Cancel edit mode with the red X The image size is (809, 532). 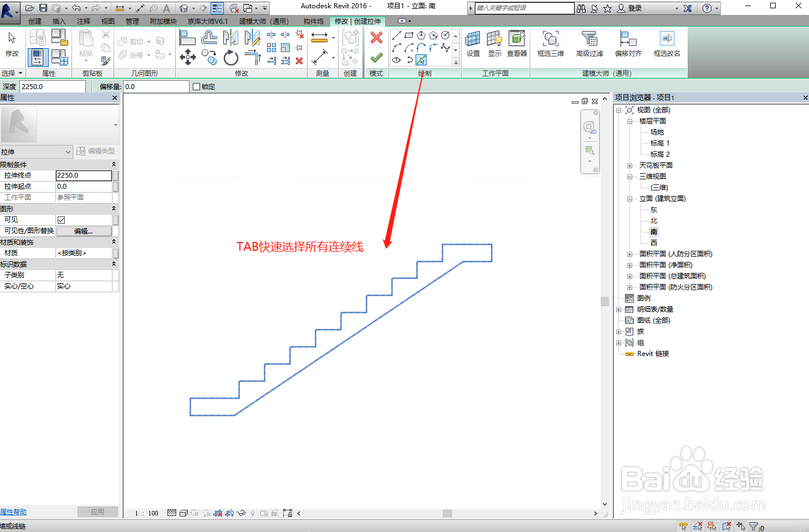coord(376,38)
